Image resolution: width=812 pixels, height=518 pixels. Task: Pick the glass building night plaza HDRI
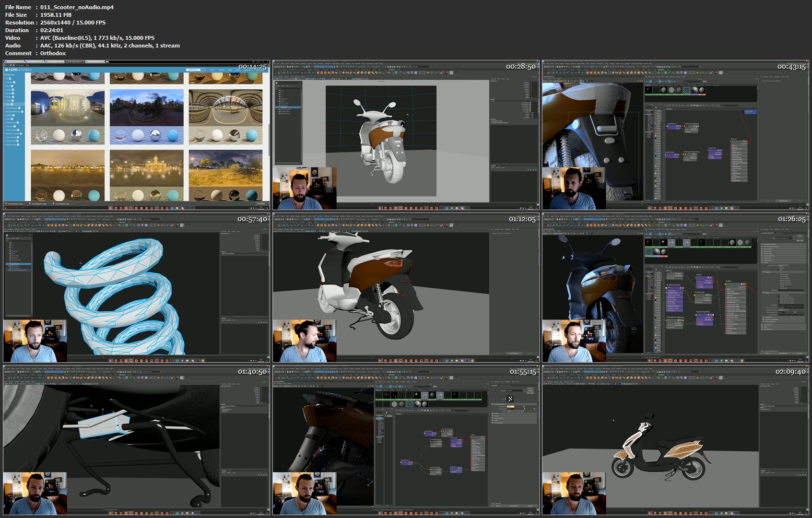pyautogui.click(x=68, y=117)
